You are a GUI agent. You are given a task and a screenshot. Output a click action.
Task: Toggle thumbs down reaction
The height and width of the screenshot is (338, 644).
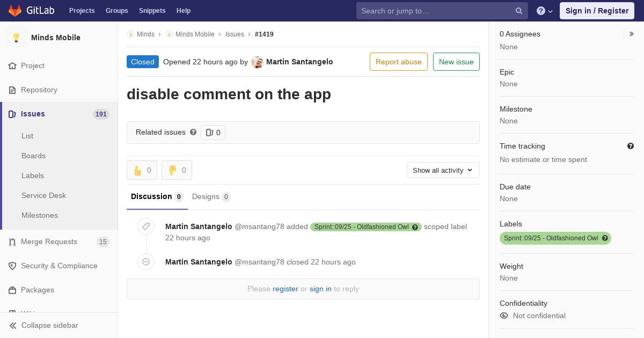tap(177, 170)
